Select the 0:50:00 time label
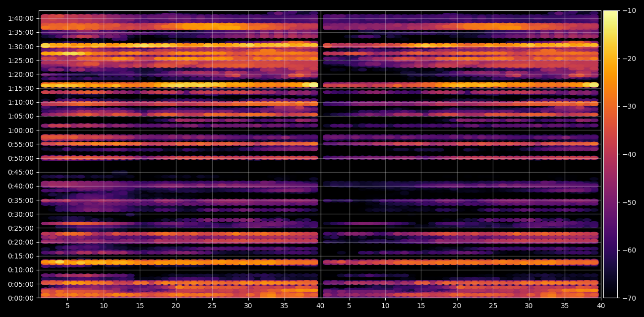644x317 pixels. tap(21, 158)
